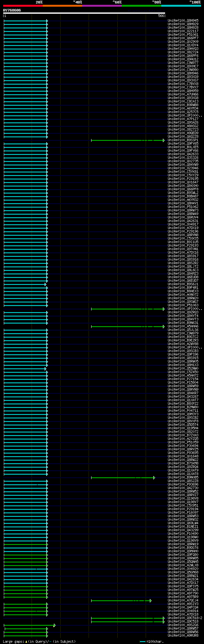Screen dimensions: 204x644
Task: Select the UniRef100_Q4FCQ4 hit label
Action: coord(183,608)
